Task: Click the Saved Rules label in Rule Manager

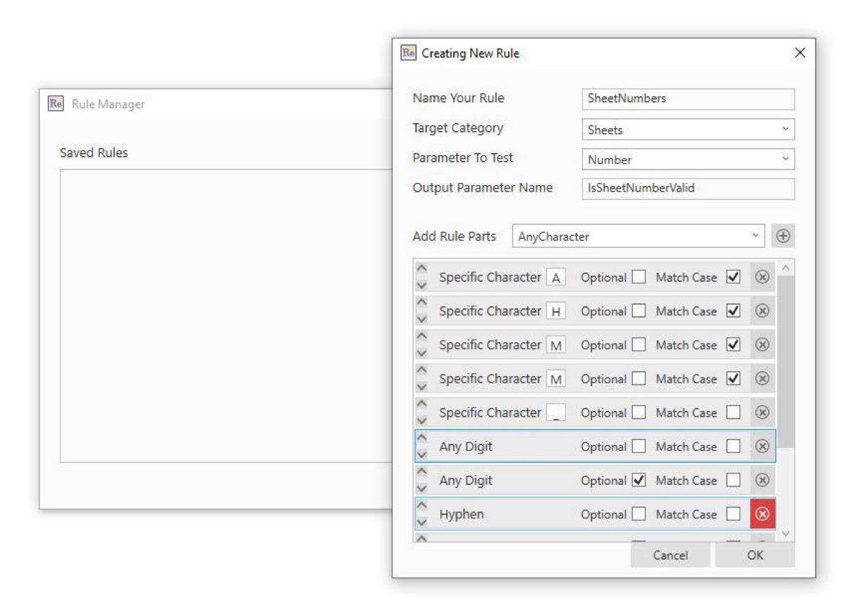Action: click(x=94, y=153)
